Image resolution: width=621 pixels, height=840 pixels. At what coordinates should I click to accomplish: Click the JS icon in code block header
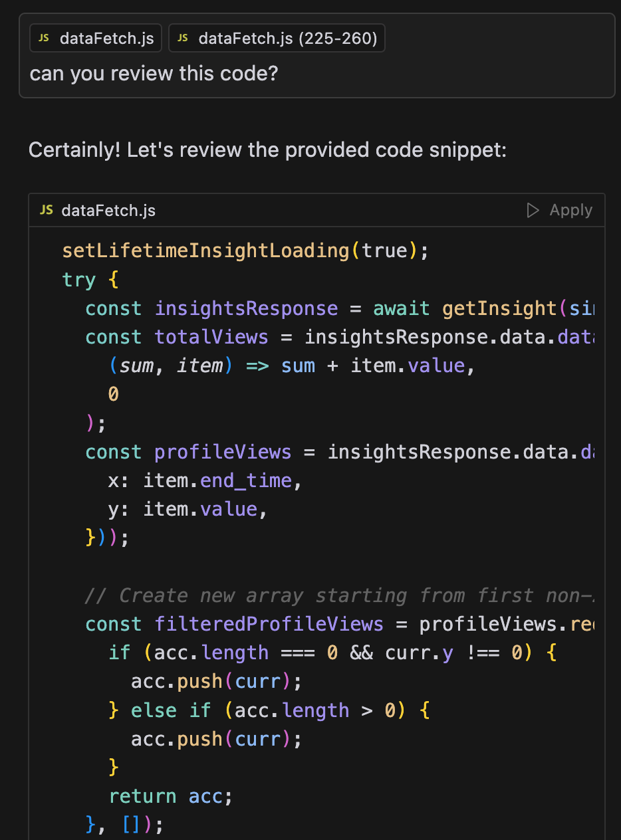[47, 210]
